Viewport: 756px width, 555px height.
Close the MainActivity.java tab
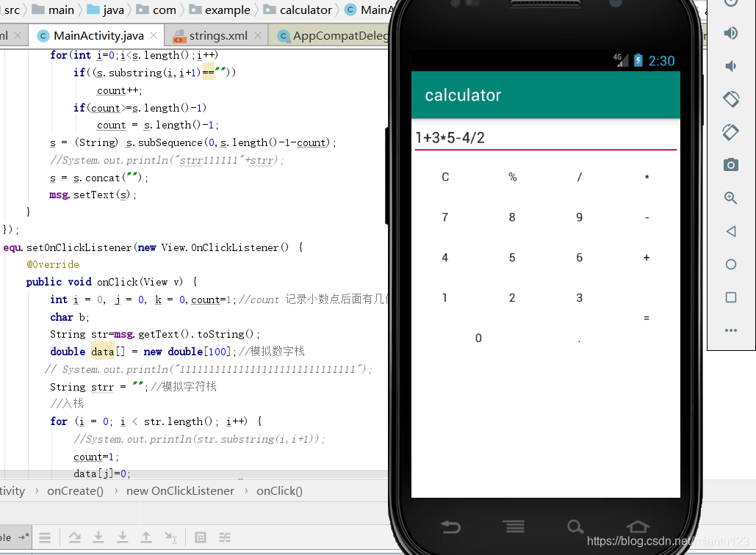(x=154, y=35)
